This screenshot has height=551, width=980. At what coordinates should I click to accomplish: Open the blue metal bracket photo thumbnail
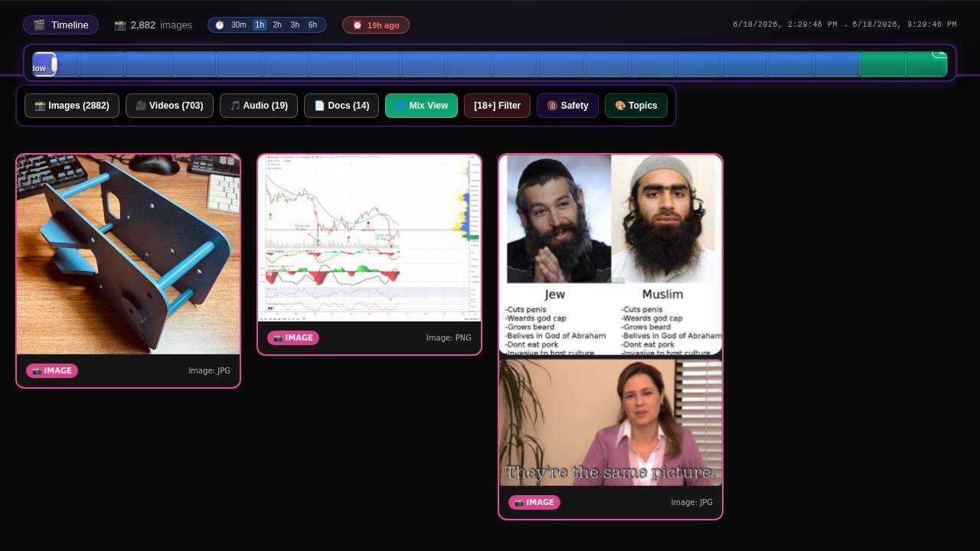coord(128,254)
